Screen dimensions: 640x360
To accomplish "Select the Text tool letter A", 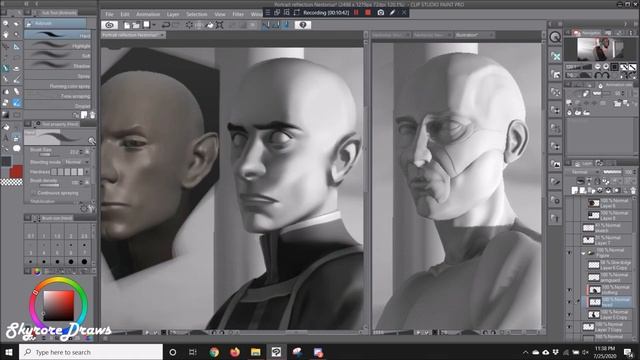I will [6, 138].
